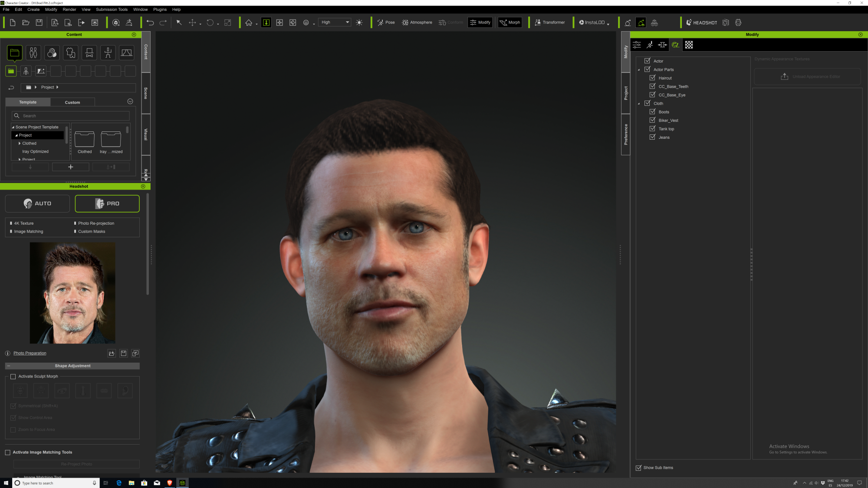
Task: Open the sliders Attribute tab in Modify
Action: tap(637, 45)
